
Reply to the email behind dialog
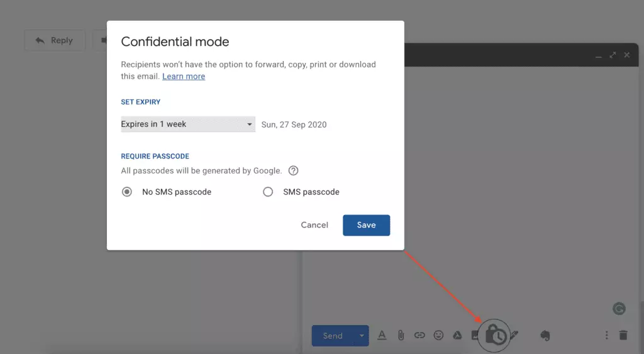point(54,40)
